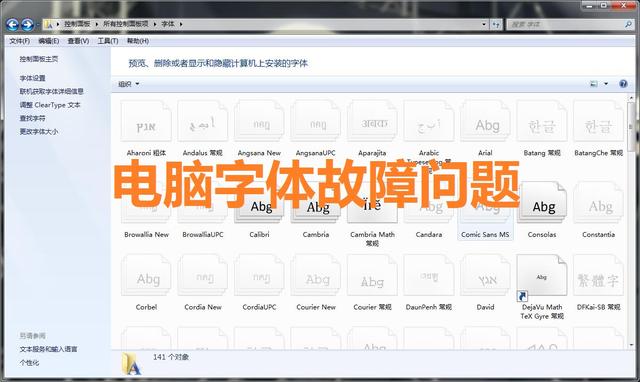Select the BatangChe font icon
The height and width of the screenshot is (382, 640).
pos(598,122)
